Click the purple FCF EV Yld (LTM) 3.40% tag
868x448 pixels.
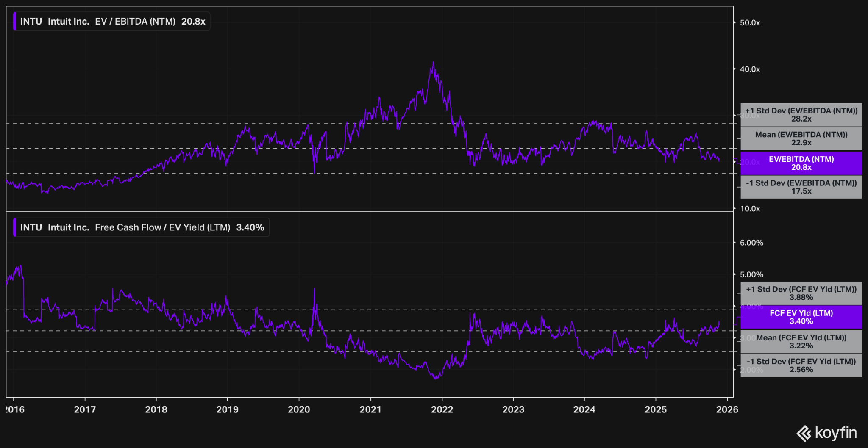pyautogui.click(x=801, y=317)
